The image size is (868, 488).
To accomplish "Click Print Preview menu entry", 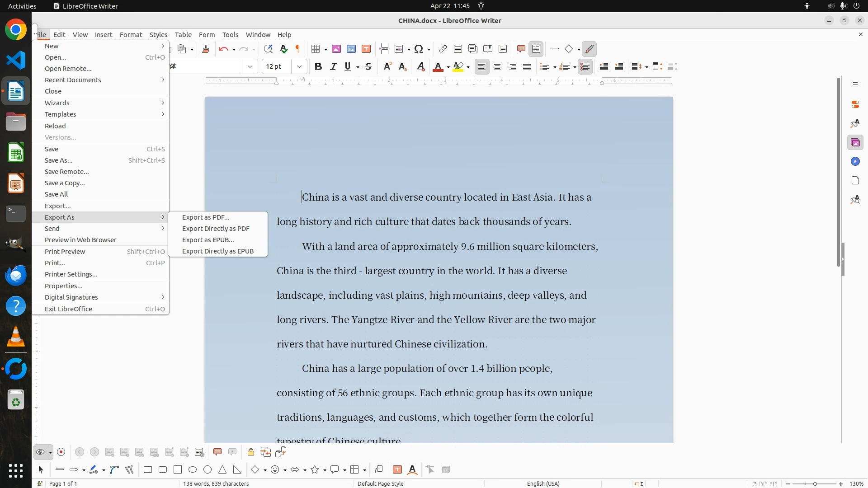I will tap(65, 252).
